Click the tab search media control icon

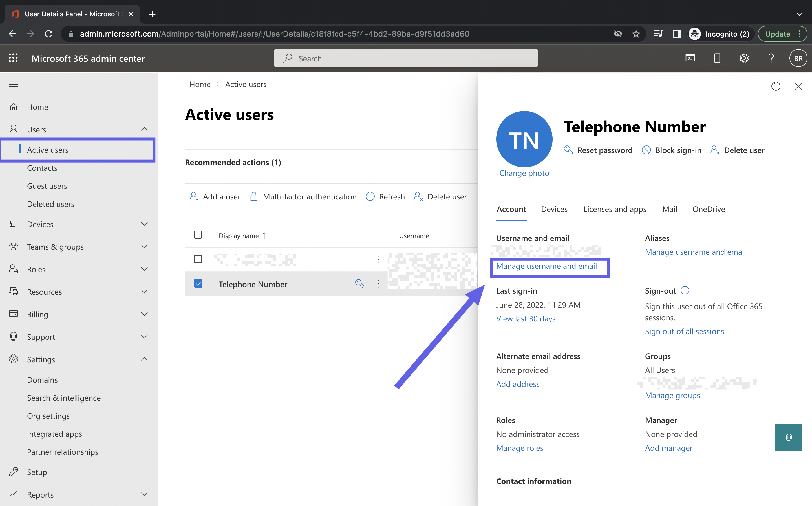pos(658,34)
